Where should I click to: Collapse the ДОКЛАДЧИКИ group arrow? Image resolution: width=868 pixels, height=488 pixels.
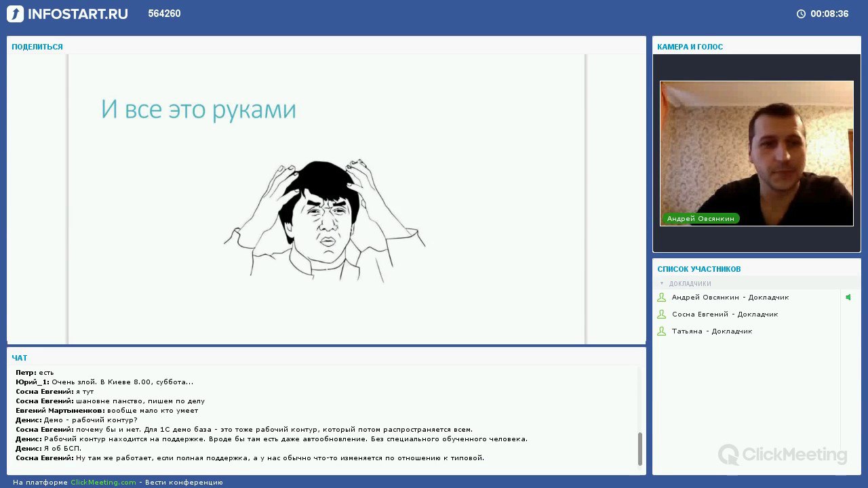point(662,284)
